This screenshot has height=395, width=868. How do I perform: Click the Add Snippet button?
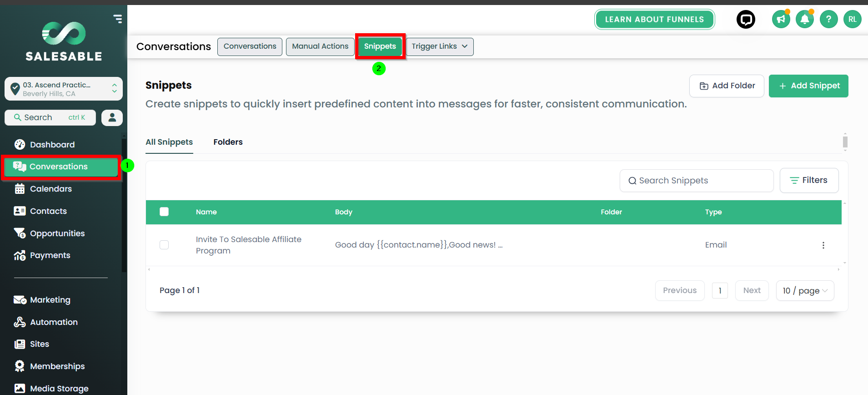pos(808,86)
